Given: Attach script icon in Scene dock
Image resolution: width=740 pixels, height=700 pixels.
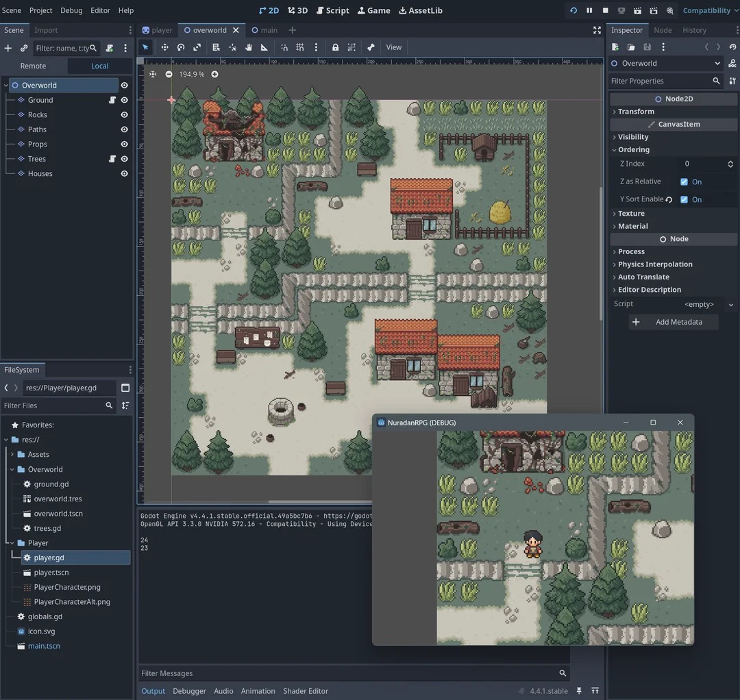Looking at the screenshot, I should tap(110, 48).
